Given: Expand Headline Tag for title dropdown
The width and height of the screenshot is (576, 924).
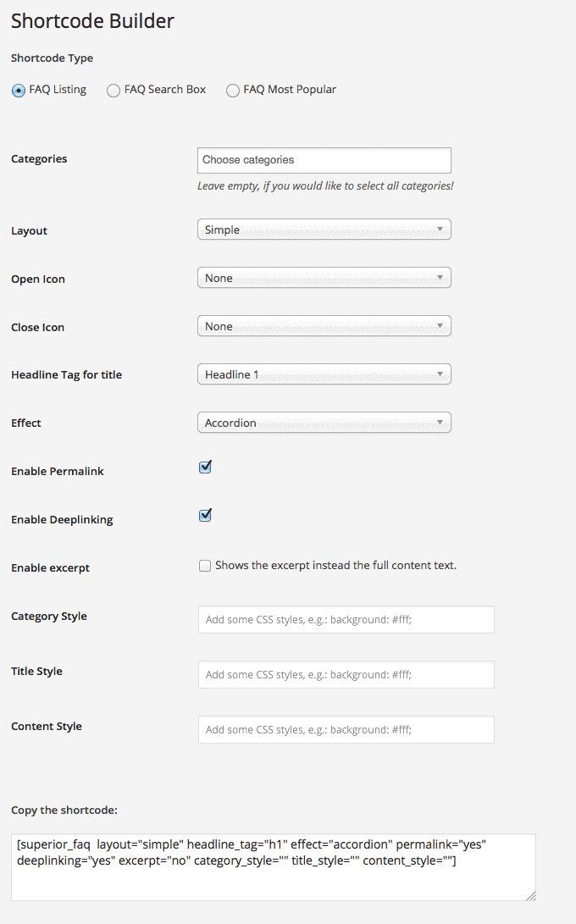Looking at the screenshot, I should [324, 374].
